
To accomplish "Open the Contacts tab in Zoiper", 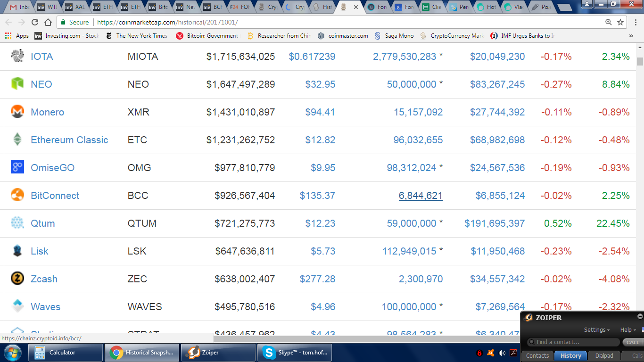I will [537, 356].
